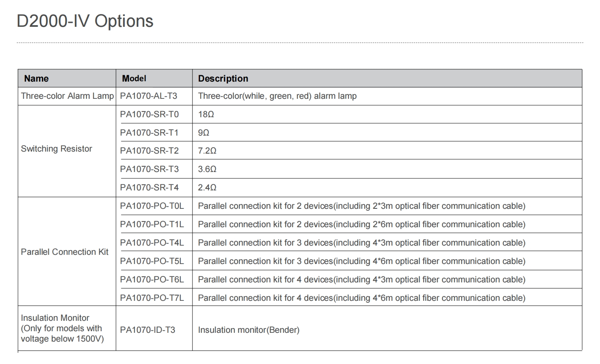Select model PA1070-PO-T4L cell
The height and width of the screenshot is (364, 600).
tap(154, 243)
